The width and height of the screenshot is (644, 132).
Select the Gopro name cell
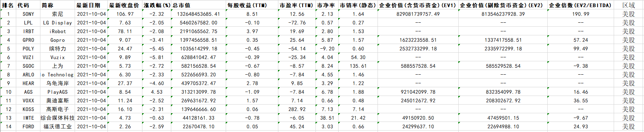(57, 40)
